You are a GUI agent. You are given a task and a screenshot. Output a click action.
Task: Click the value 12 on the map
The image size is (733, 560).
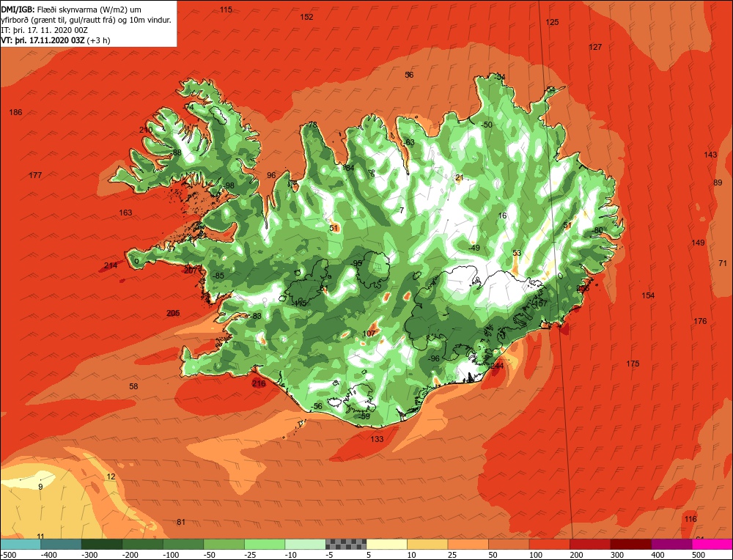tap(111, 476)
